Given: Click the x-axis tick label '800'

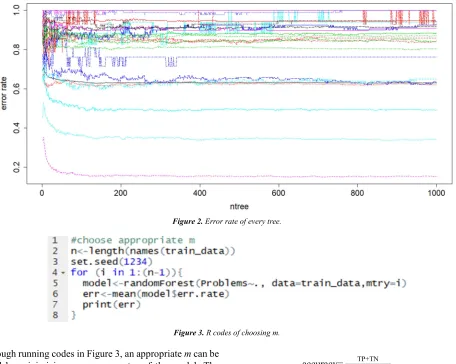Looking at the screenshot, I should [x=357, y=193].
